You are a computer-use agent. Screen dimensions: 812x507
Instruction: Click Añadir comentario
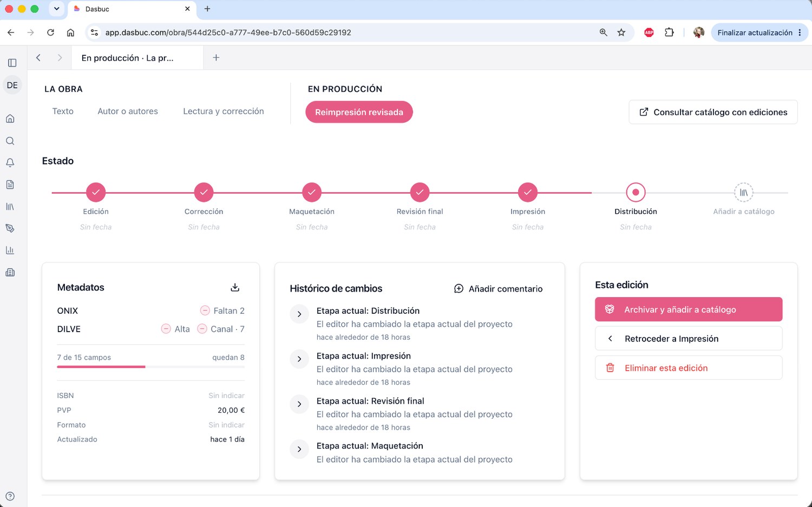498,289
